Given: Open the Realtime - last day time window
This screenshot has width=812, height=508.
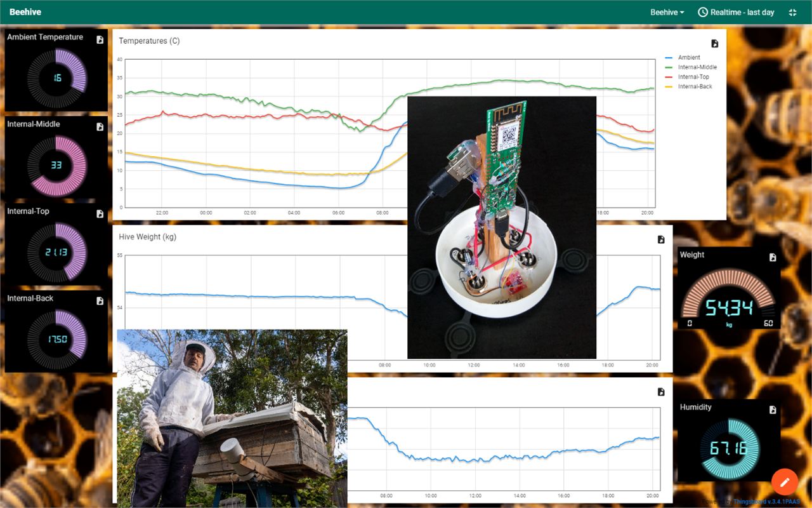Looking at the screenshot, I should (736, 12).
